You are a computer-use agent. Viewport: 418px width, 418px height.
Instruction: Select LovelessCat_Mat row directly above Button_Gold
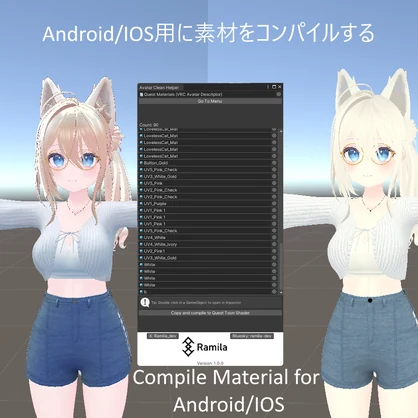(207, 156)
